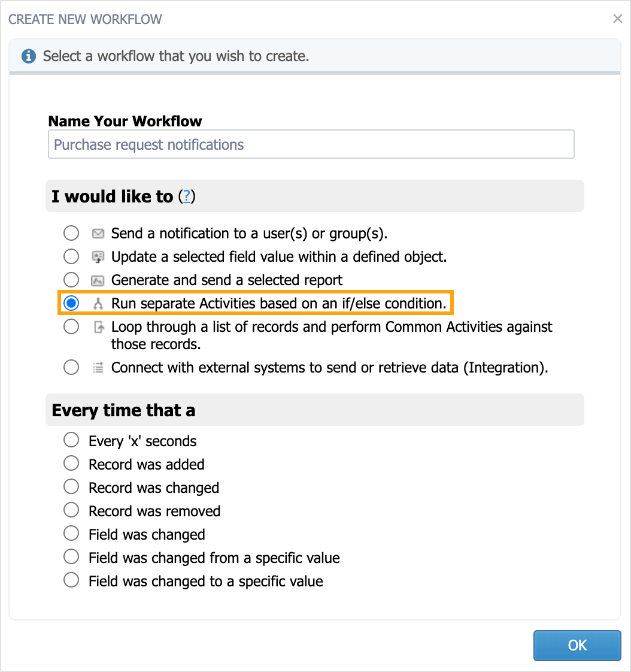Viewport: 631px width, 672px height.
Task: Click the generate report image icon
Action: click(98, 281)
